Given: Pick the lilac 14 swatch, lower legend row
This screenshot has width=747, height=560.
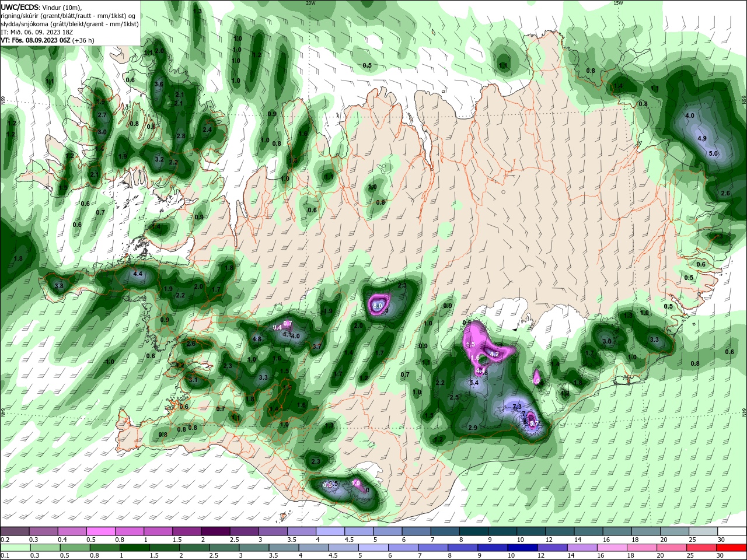Looking at the screenshot, I should point(582,548).
